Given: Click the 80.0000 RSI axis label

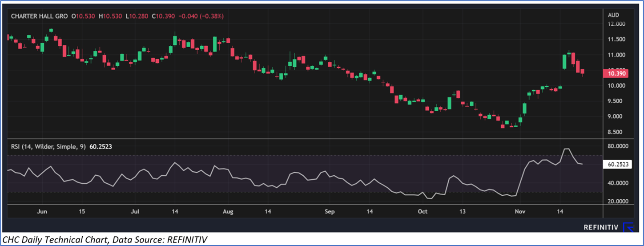Looking at the screenshot, I should pos(618,146).
